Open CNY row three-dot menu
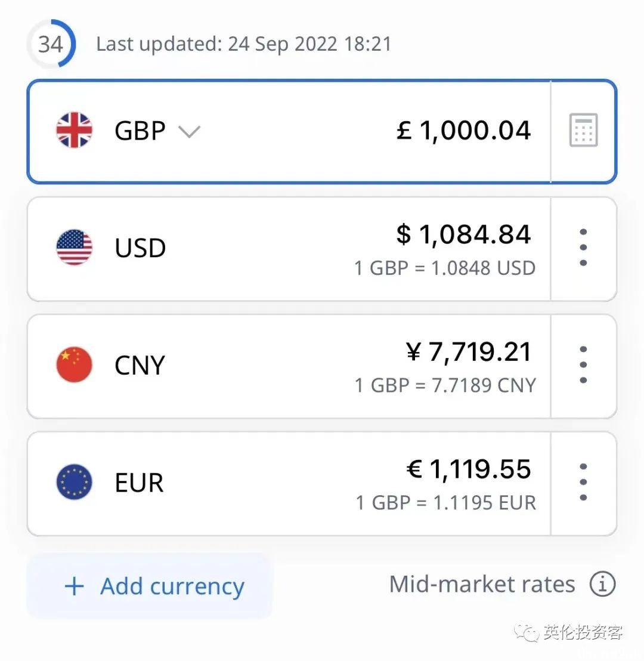Image resolution: width=644 pixels, height=661 pixels. point(583,365)
